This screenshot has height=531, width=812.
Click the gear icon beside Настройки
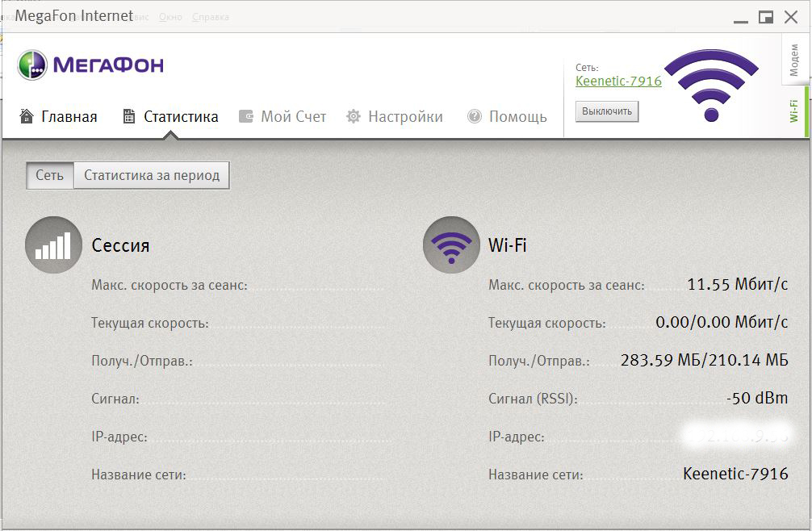pyautogui.click(x=353, y=116)
